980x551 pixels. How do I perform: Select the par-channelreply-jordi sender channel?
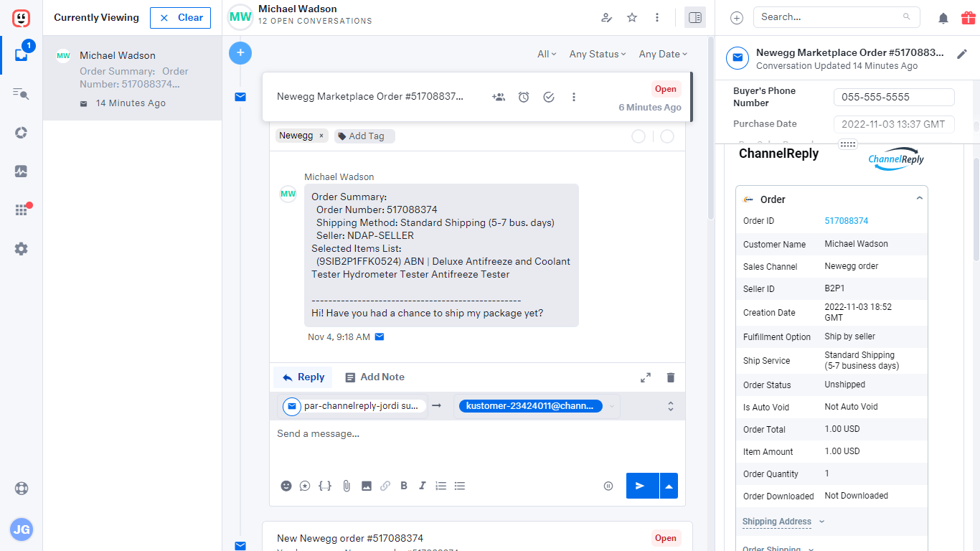tap(354, 406)
